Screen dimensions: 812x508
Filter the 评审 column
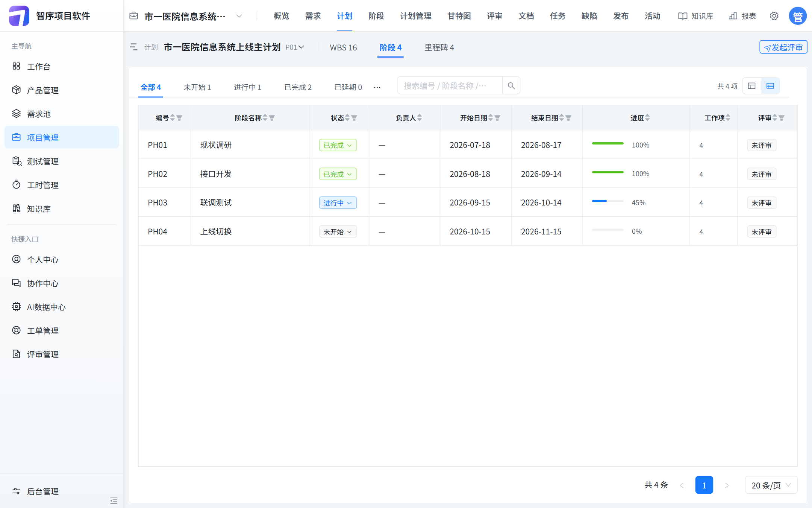(x=782, y=118)
